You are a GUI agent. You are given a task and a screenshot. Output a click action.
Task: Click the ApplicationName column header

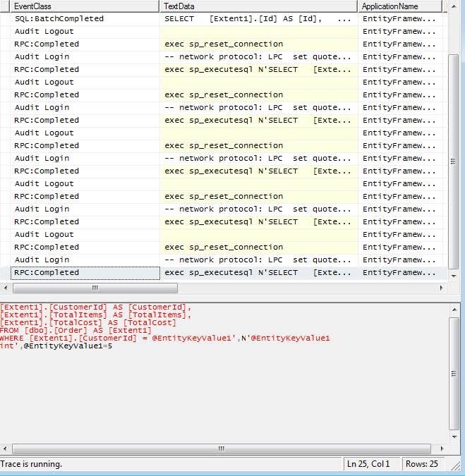pyautogui.click(x=400, y=6)
